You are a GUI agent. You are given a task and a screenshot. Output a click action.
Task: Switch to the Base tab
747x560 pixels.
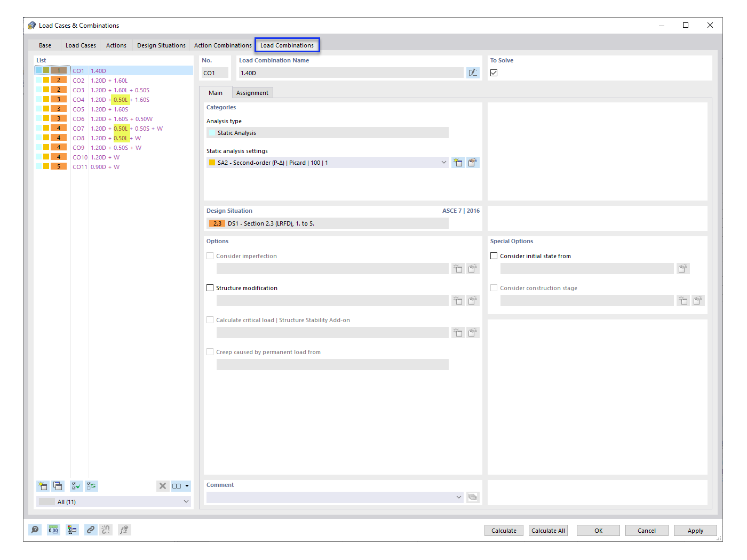(x=45, y=45)
